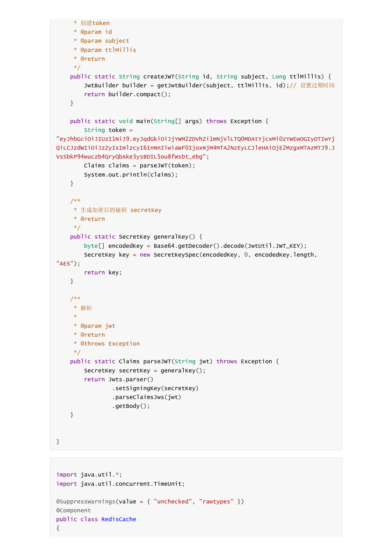Click the first line of the token string
This screenshot has width=392, height=555.
195,139
